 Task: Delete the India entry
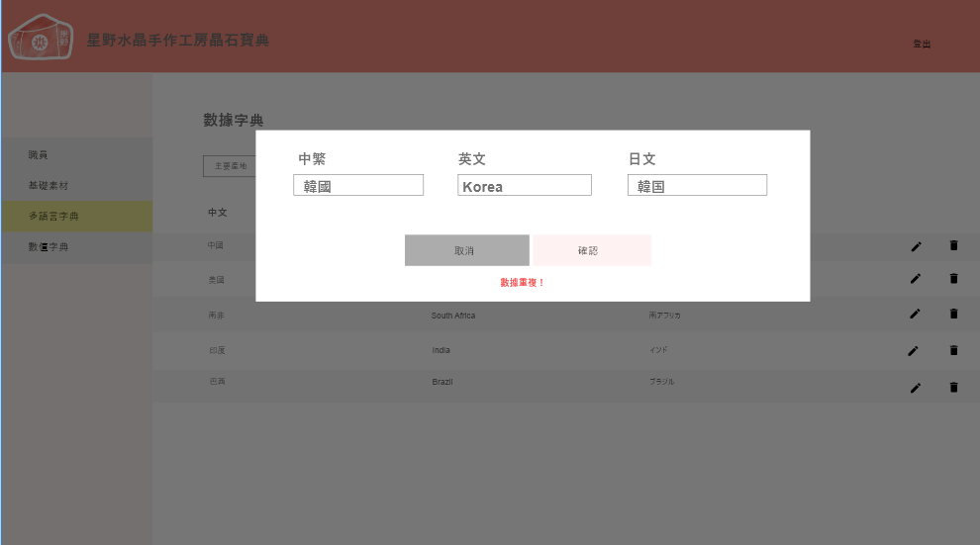[953, 350]
